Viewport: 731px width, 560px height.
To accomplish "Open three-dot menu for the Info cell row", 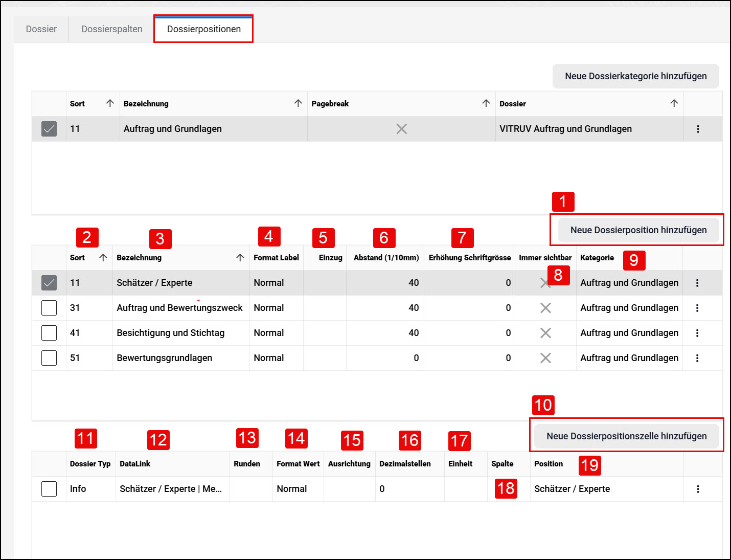I will 698,489.
